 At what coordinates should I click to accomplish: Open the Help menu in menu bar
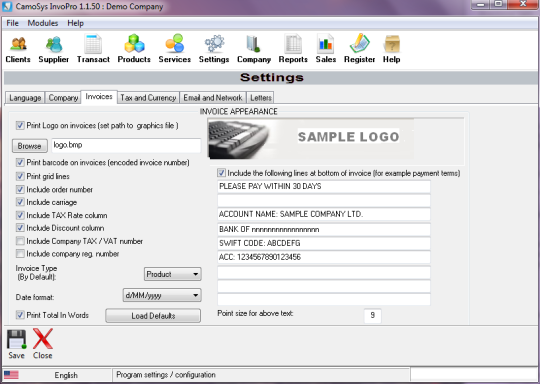tap(75, 23)
